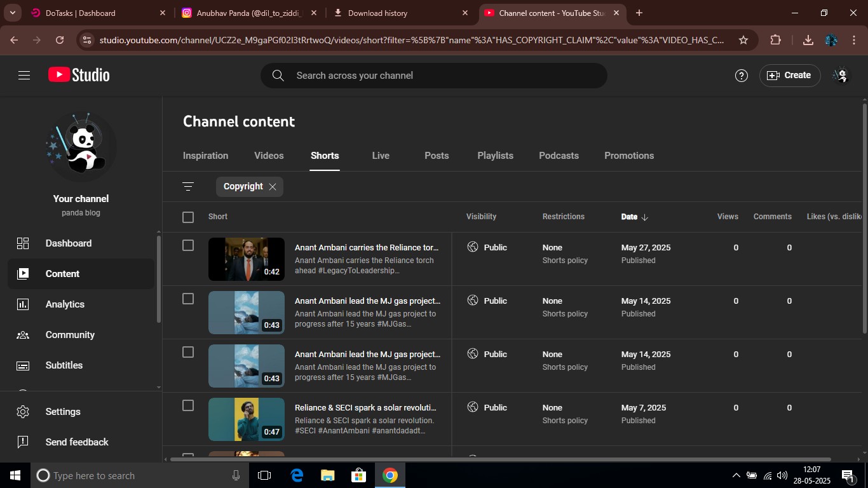Image resolution: width=868 pixels, height=488 pixels.
Task: Open Microsoft Store from the taskbar
Action: point(359,475)
